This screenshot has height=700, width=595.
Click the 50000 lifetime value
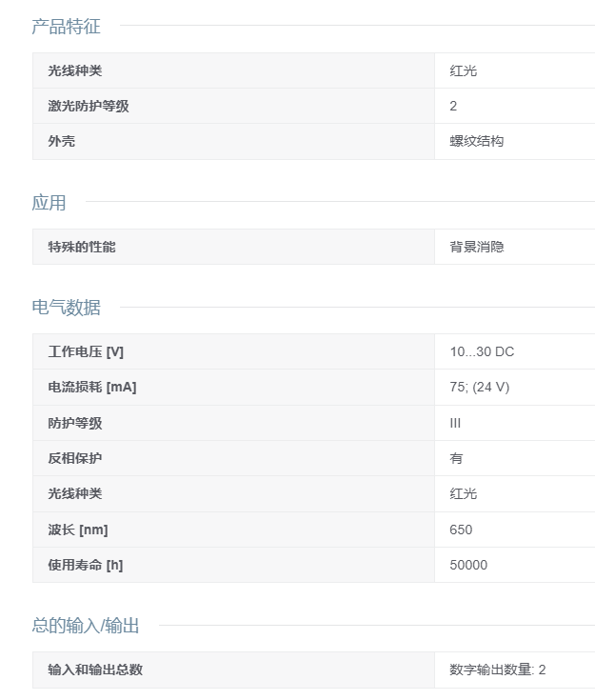tap(468, 565)
